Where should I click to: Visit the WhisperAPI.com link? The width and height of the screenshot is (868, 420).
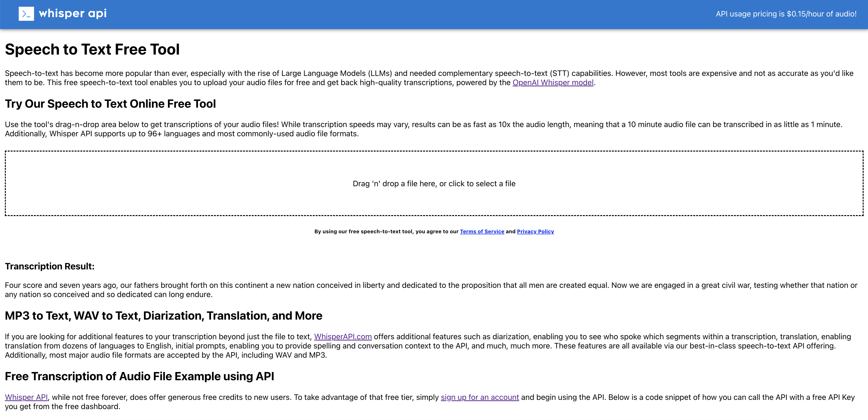[x=343, y=337]
